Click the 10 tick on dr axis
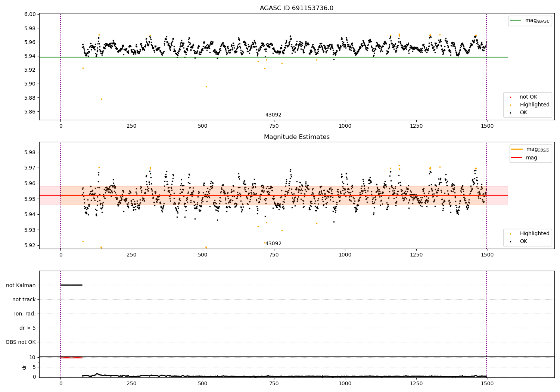Image resolution: width=560 pixels, height=392 pixels. (32, 357)
